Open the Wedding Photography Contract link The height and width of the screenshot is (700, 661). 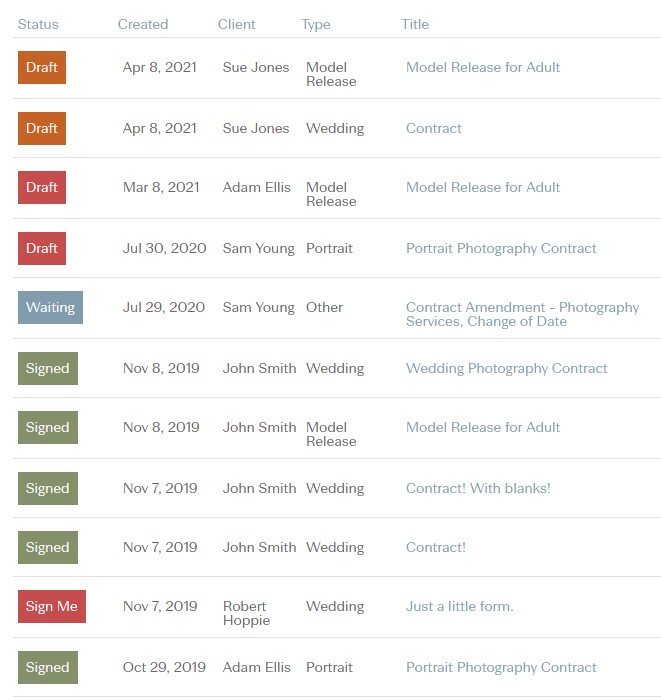pyautogui.click(x=507, y=369)
